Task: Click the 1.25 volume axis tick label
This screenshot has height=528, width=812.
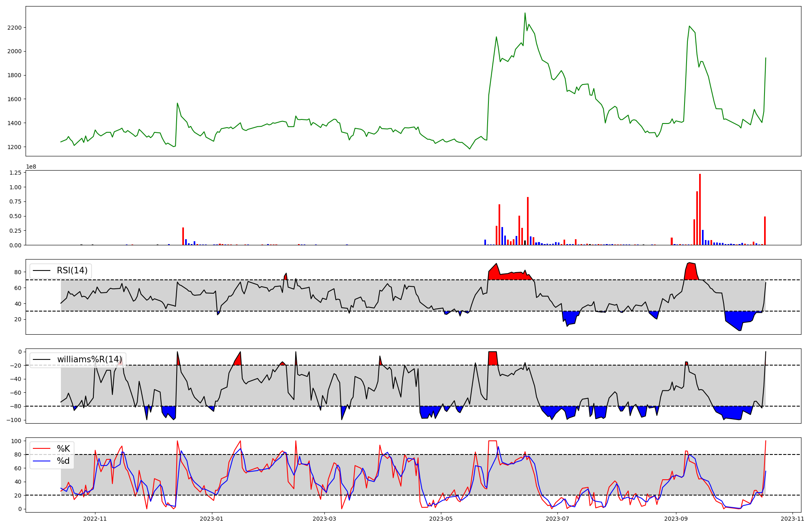Action: pyautogui.click(x=15, y=173)
